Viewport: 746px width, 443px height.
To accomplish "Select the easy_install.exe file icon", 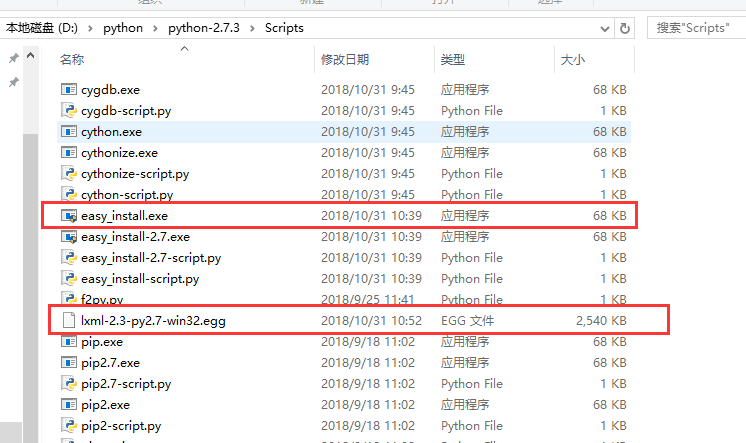I will [x=69, y=216].
